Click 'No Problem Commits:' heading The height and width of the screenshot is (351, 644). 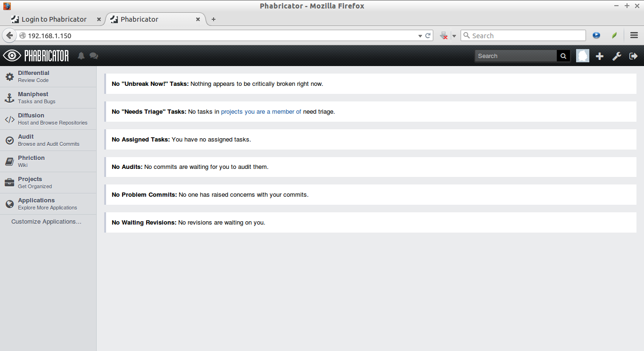[144, 195]
